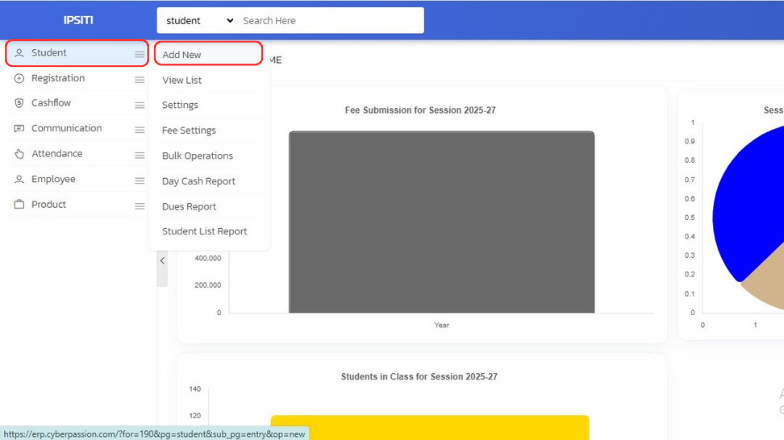Screen dimensions: 784x440
Task: Focus the Search Here input field
Action: tap(328, 21)
